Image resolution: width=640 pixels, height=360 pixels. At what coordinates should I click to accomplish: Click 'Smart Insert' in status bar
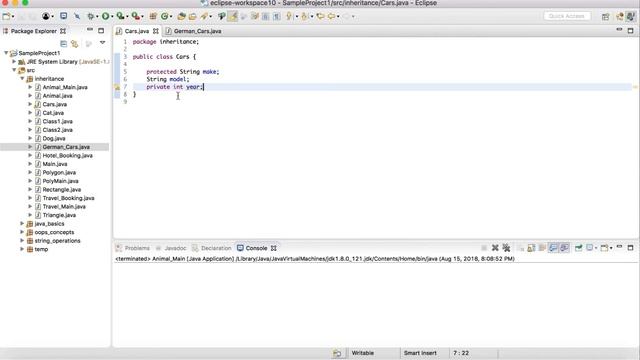420,353
